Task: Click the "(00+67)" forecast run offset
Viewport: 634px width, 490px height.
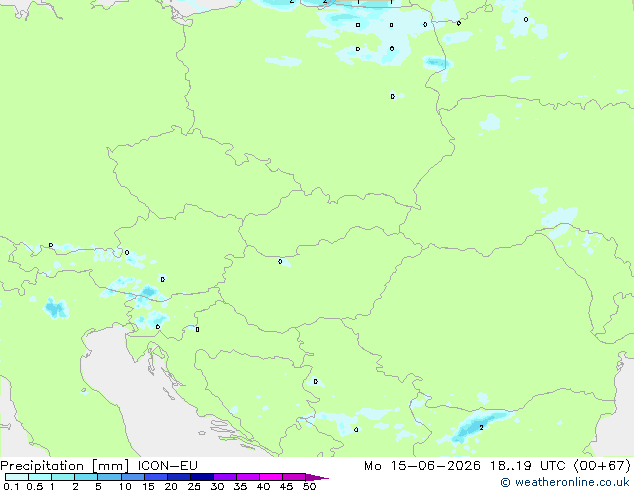Action: point(602,466)
